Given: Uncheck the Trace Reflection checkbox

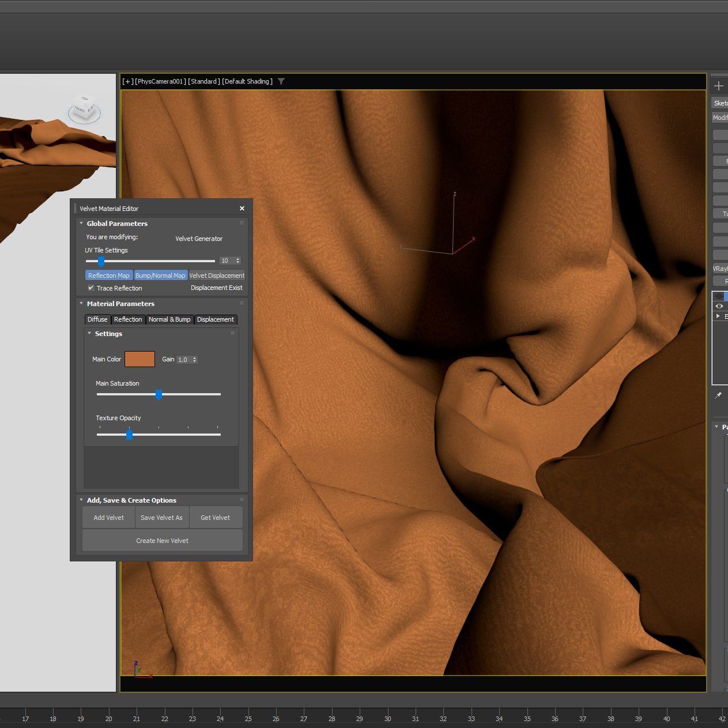Looking at the screenshot, I should [x=91, y=288].
